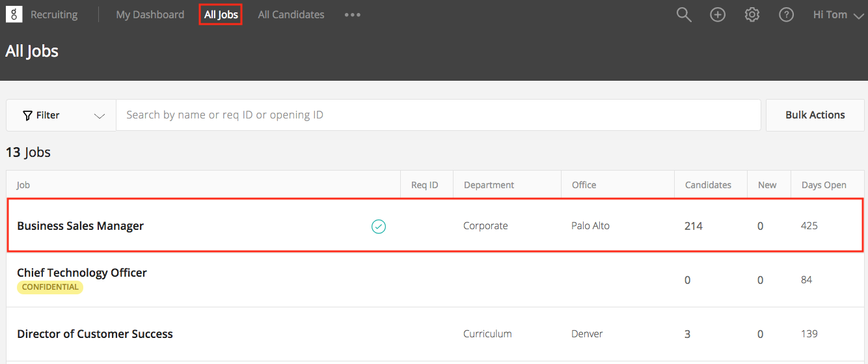Select the All Jobs tab
The width and height of the screenshot is (868, 364).
pos(221,14)
